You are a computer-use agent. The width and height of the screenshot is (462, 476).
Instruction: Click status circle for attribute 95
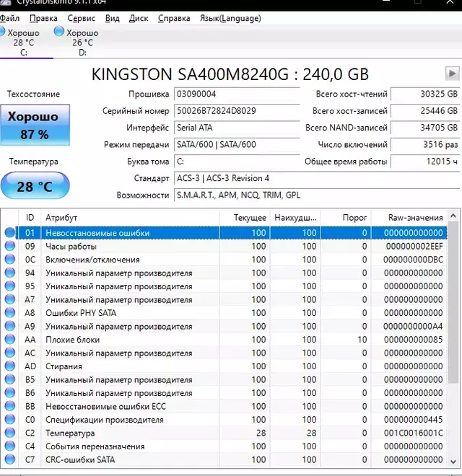(x=9, y=286)
